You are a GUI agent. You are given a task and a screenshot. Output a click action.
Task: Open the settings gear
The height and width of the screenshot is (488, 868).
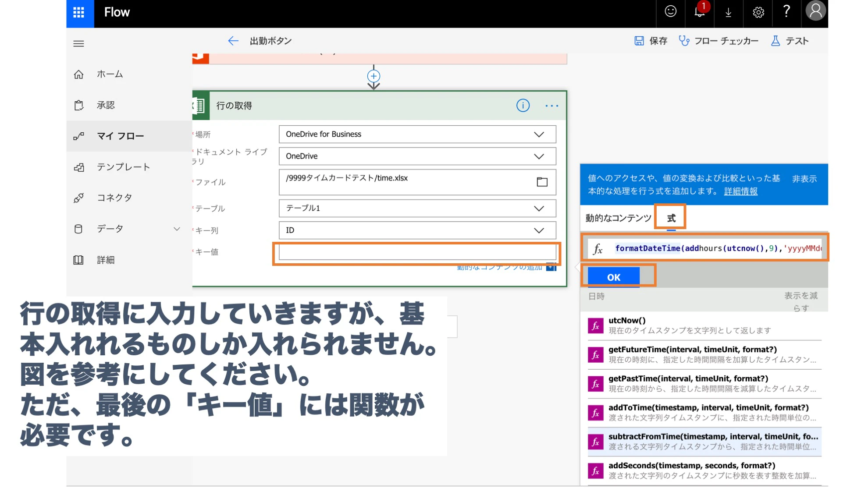click(x=758, y=12)
